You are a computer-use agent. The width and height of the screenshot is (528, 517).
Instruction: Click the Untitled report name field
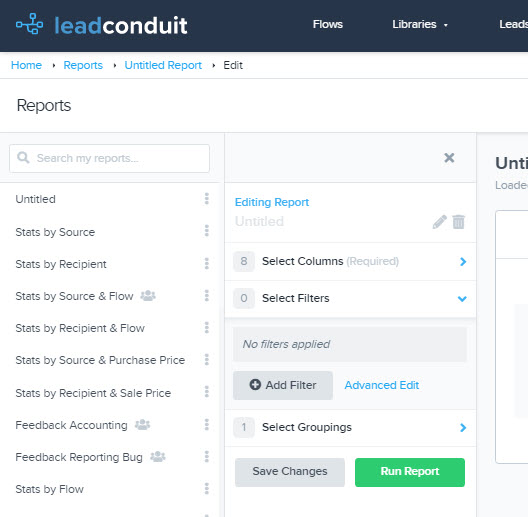pos(259,221)
